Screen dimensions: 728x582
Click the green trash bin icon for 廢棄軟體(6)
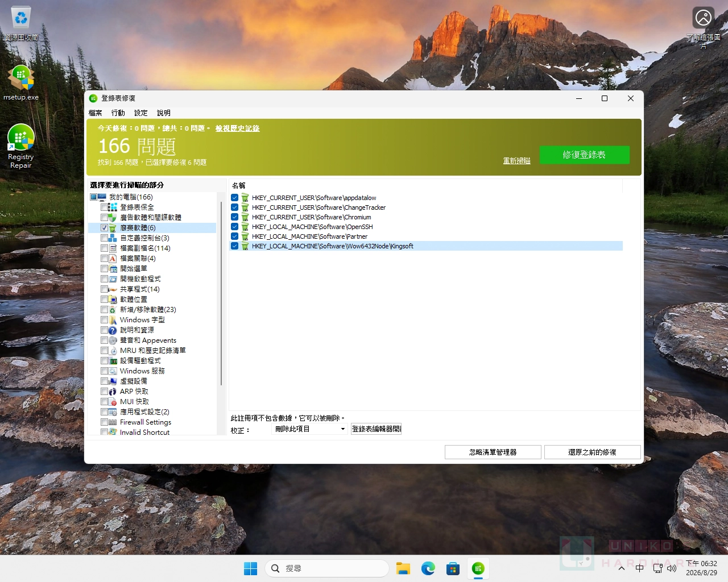tap(113, 227)
